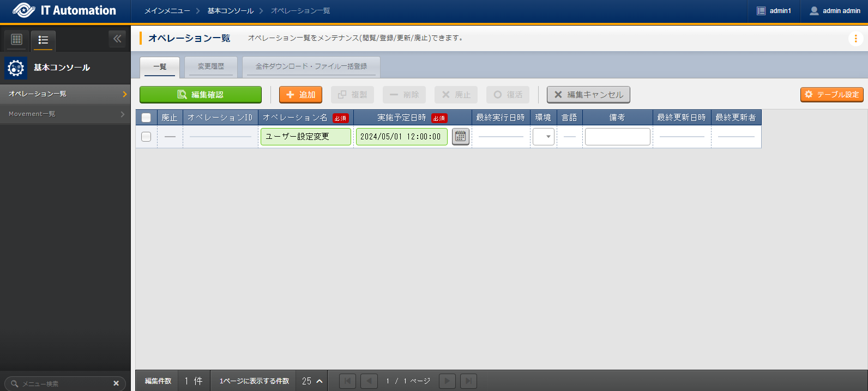Viewport: 868px width, 391px height.
Task: Go to the next page arrow
Action: tap(447, 381)
